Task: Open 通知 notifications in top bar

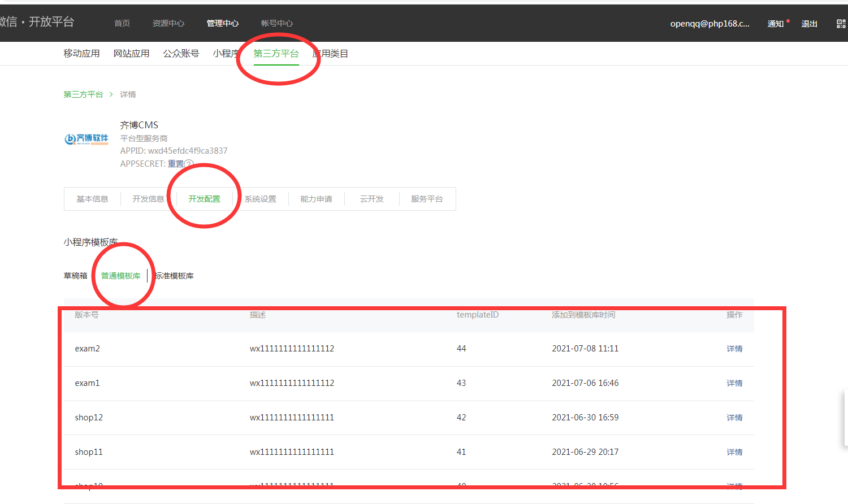Action: (x=775, y=24)
